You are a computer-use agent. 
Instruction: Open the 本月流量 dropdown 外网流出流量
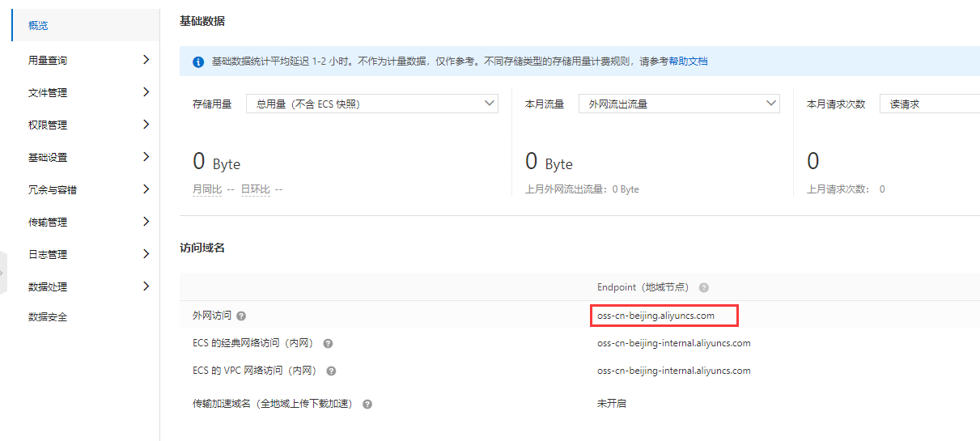click(x=679, y=104)
